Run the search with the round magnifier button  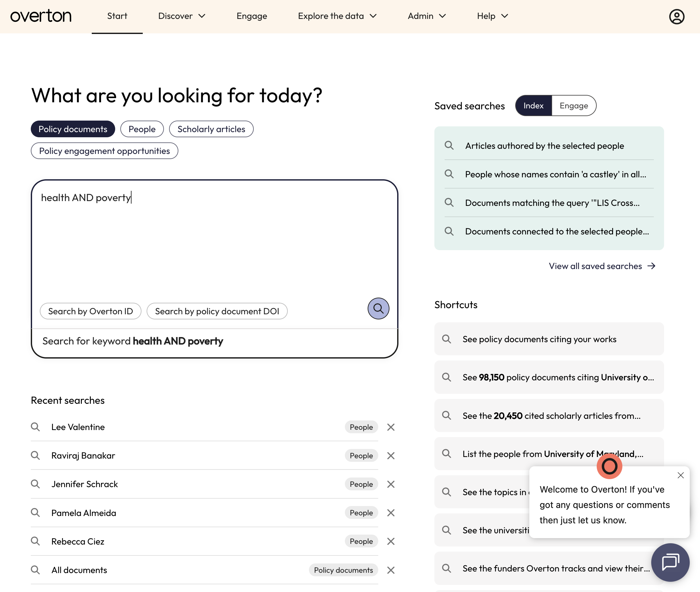pyautogui.click(x=378, y=308)
